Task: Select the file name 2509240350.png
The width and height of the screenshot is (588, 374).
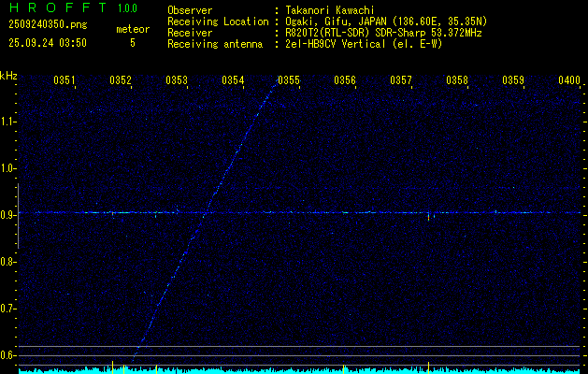Action: tap(48, 24)
